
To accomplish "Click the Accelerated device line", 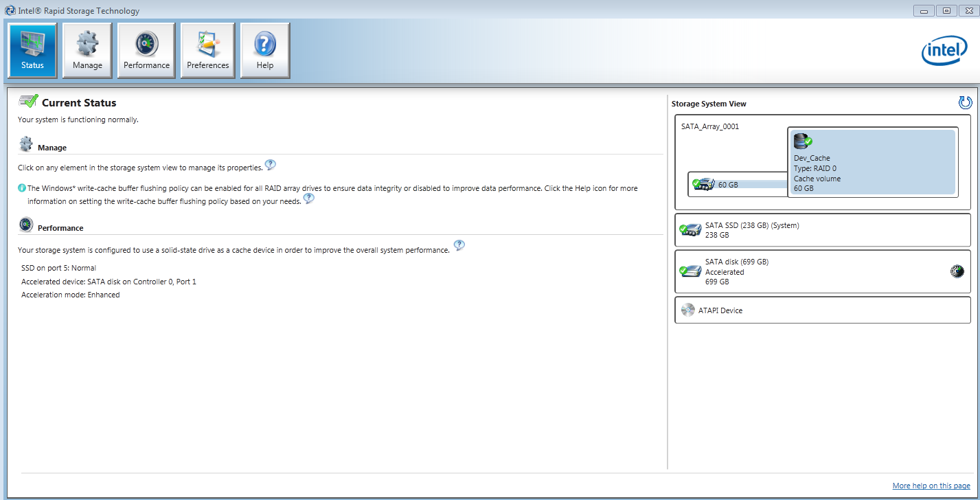I will pyautogui.click(x=109, y=282).
